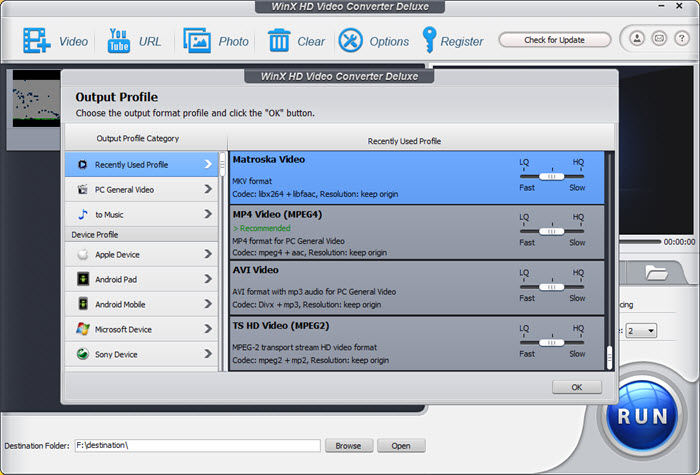Viewport: 700px width, 475px height.
Task: Select Recently Used Profile category
Action: tap(142, 164)
